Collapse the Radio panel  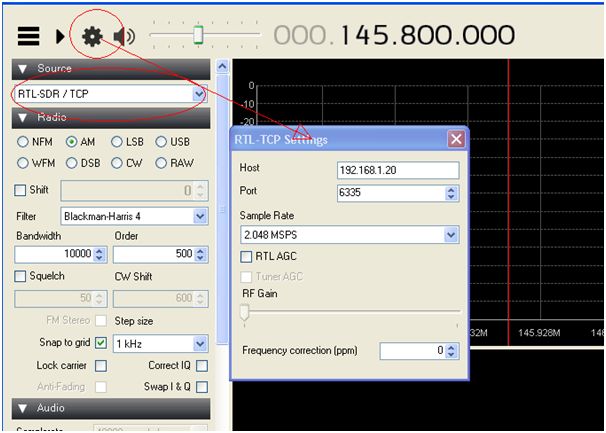(x=23, y=118)
